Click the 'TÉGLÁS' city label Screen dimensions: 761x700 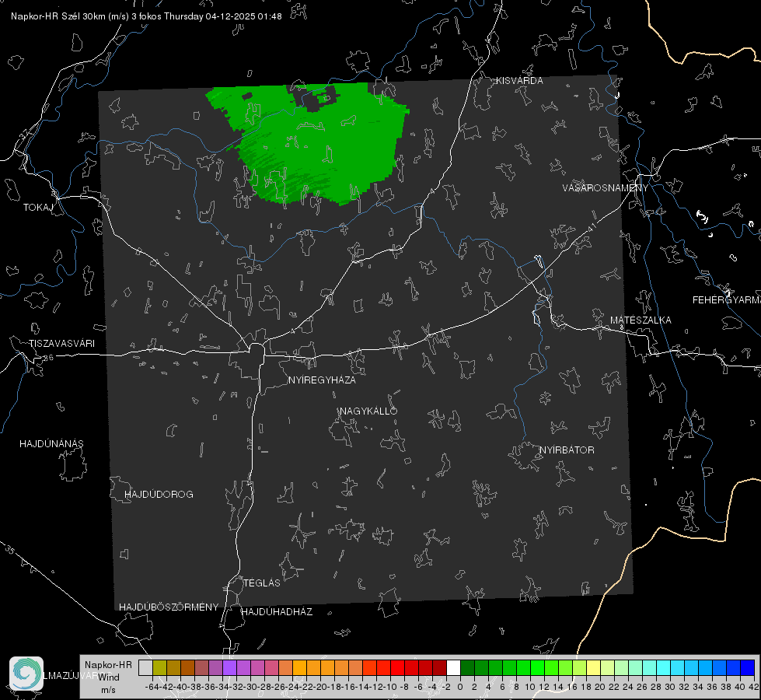click(262, 583)
